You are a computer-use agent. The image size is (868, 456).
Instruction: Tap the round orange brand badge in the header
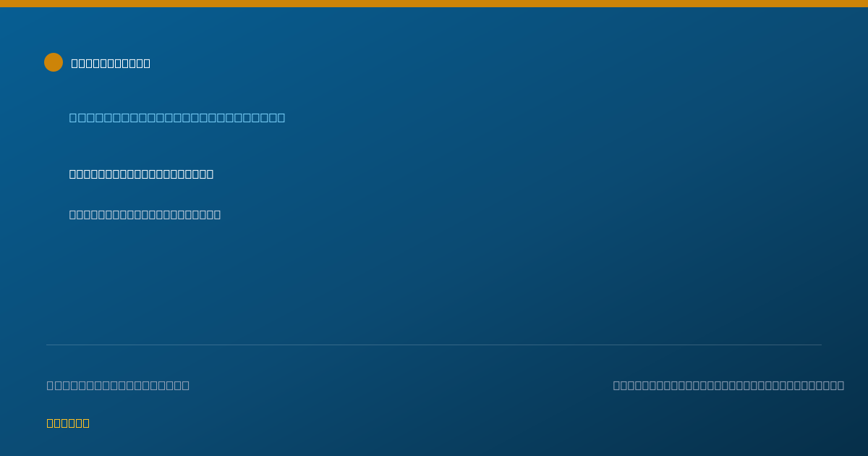(54, 62)
